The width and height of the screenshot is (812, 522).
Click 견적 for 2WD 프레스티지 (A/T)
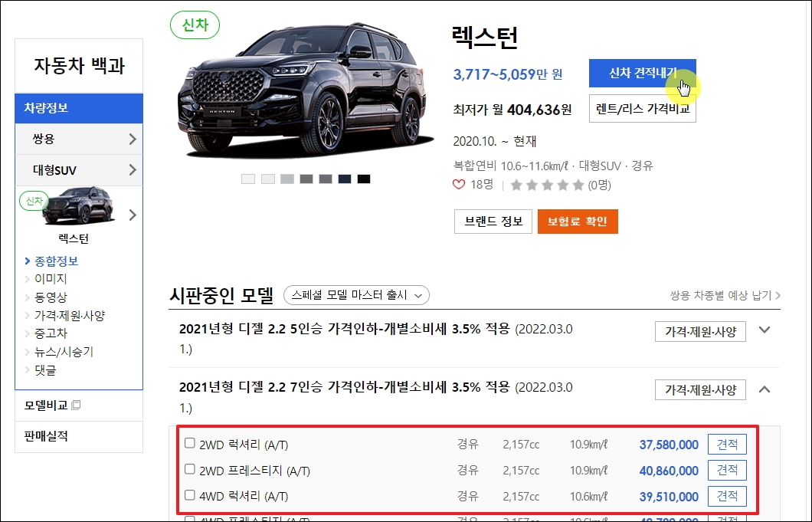(x=727, y=470)
